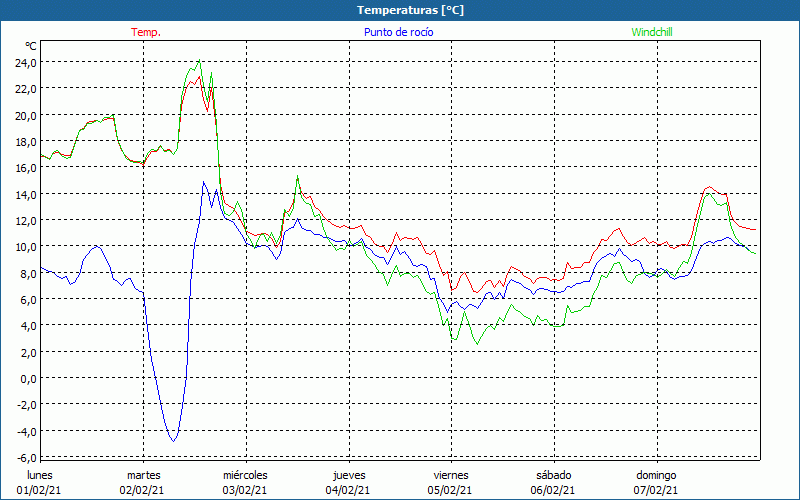Screen dimensions: 800x500
Task: Click the domingo day label
Action: tap(656, 475)
